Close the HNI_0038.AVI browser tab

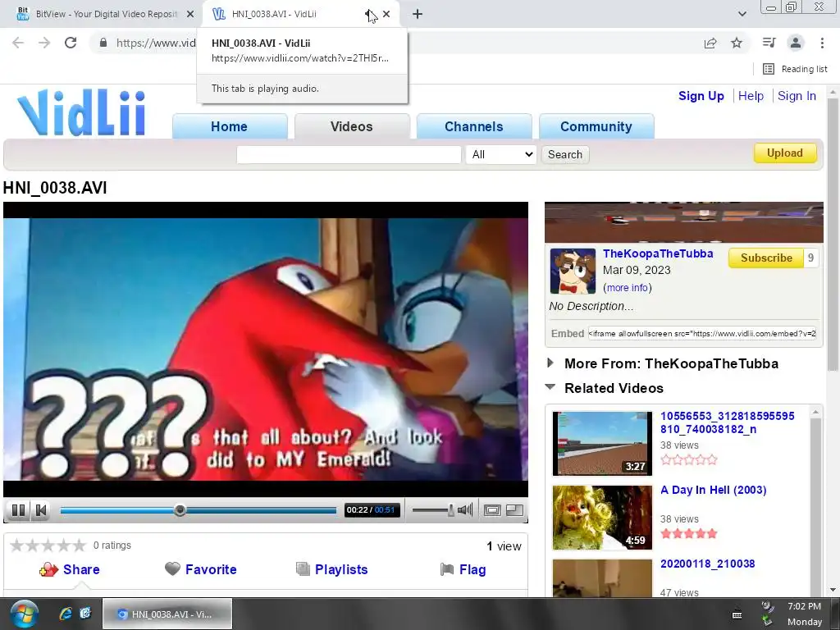[x=386, y=14]
